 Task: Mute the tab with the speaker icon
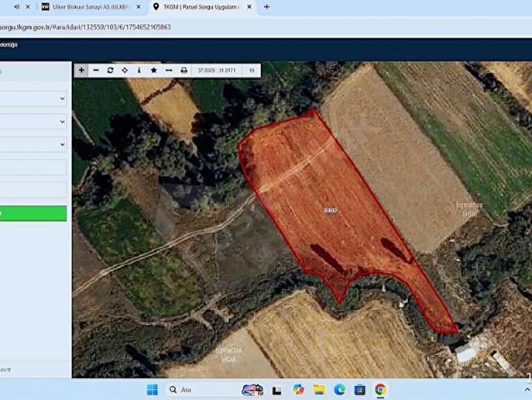[17, 7]
